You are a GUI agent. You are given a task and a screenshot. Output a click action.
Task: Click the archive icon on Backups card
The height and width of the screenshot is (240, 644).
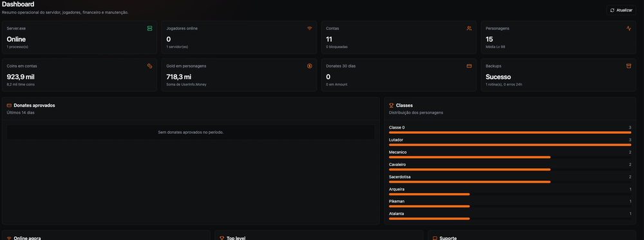pos(629,66)
